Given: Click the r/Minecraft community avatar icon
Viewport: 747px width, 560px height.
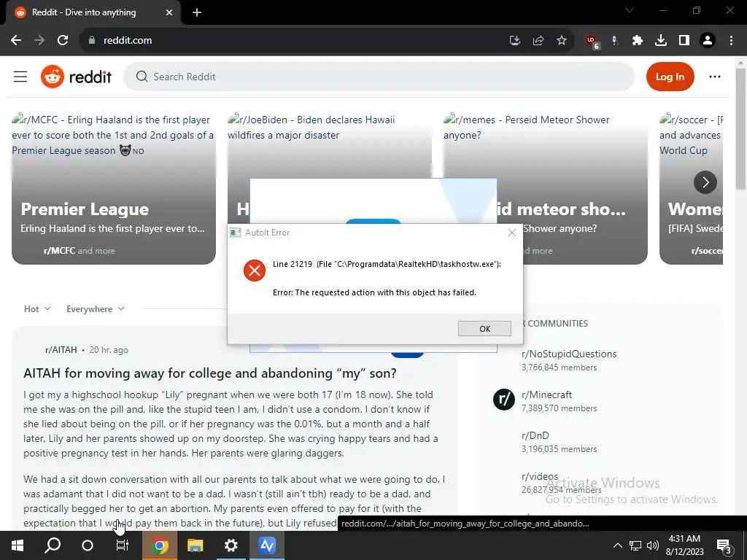Looking at the screenshot, I should point(503,399).
